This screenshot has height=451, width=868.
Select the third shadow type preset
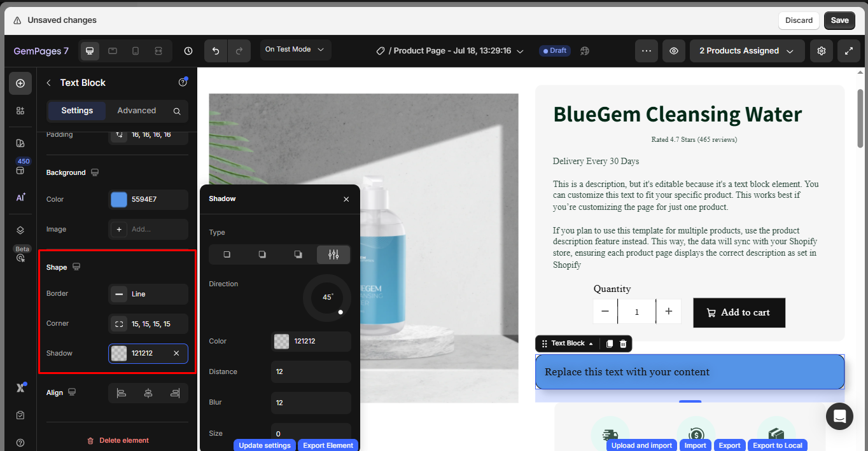(298, 254)
